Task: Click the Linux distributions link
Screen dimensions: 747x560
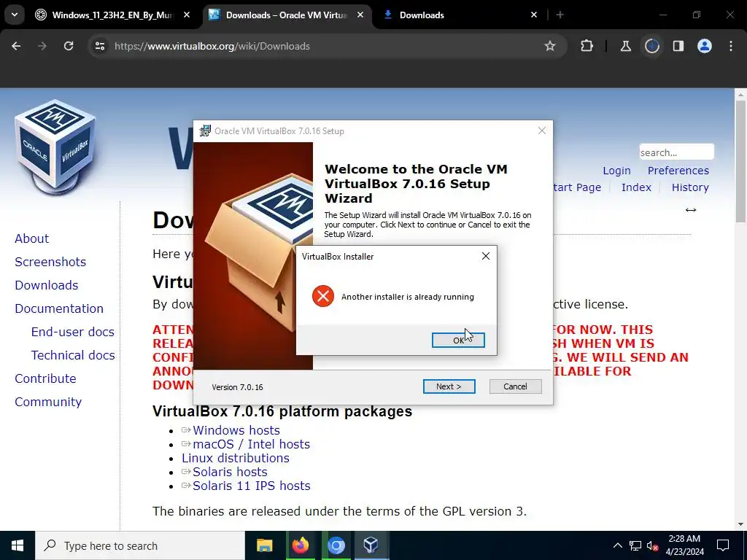Action: pos(236,458)
